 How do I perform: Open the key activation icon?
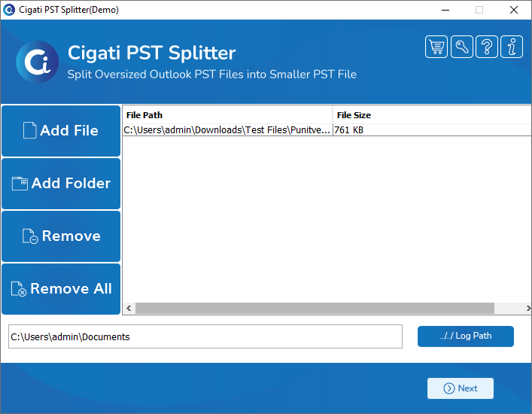click(x=462, y=47)
